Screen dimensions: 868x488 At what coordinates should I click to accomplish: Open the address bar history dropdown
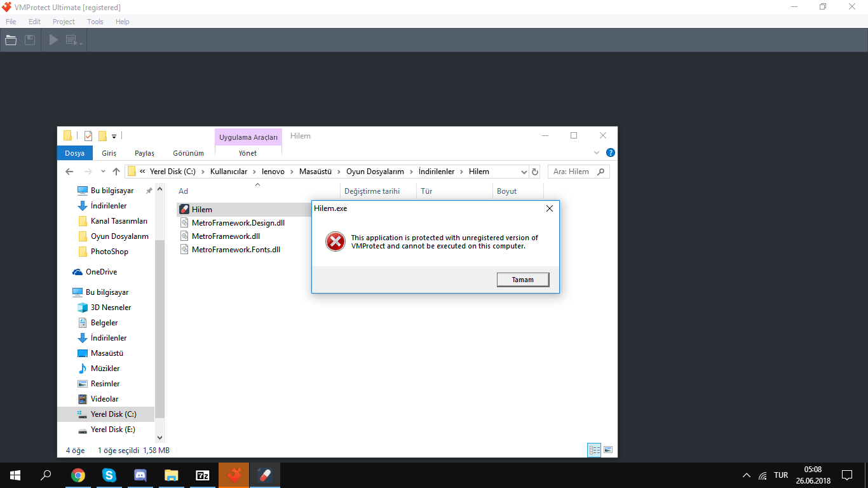point(524,172)
